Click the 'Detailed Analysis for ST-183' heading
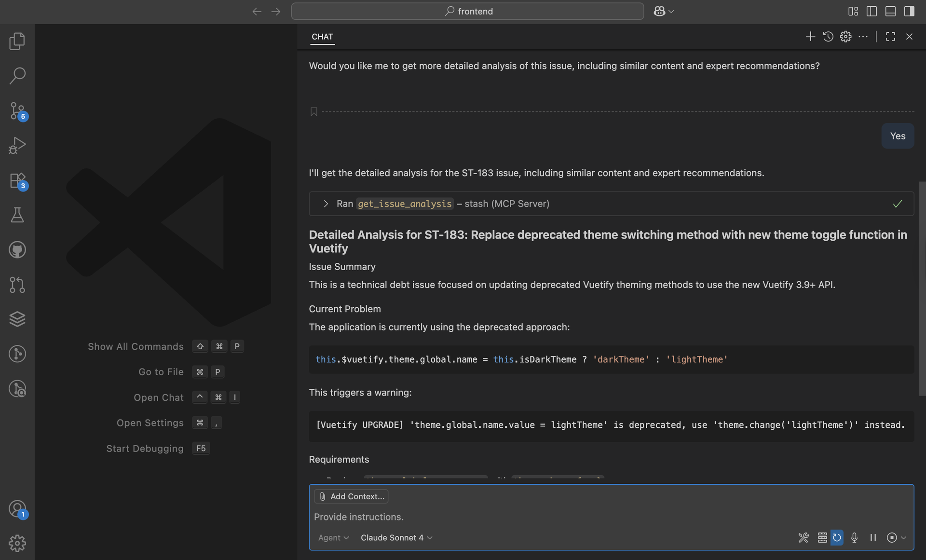The height and width of the screenshot is (560, 926). coord(608,241)
